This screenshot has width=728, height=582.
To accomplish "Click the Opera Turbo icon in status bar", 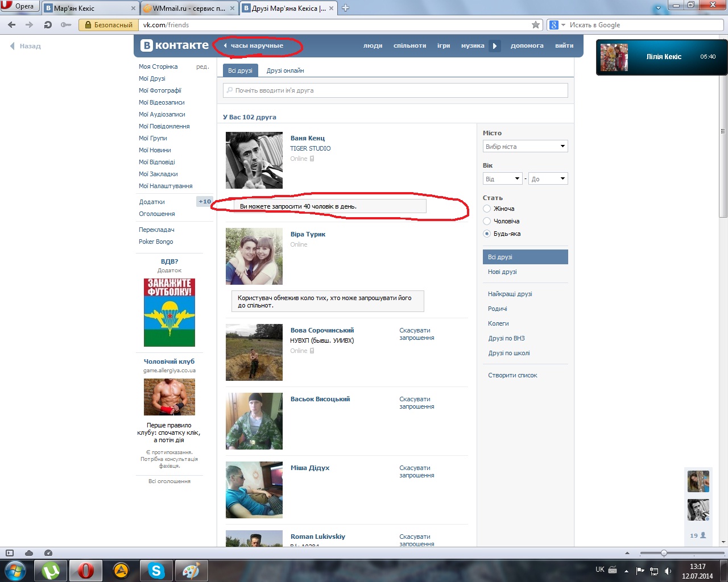I will 48,553.
